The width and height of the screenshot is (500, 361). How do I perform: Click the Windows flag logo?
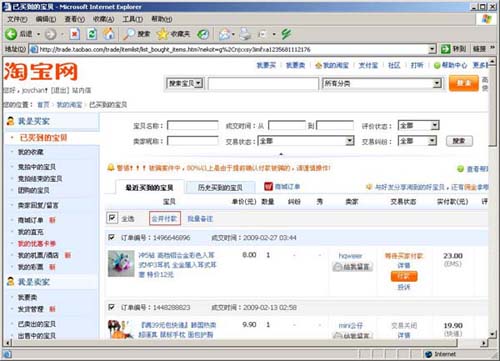coord(486,19)
